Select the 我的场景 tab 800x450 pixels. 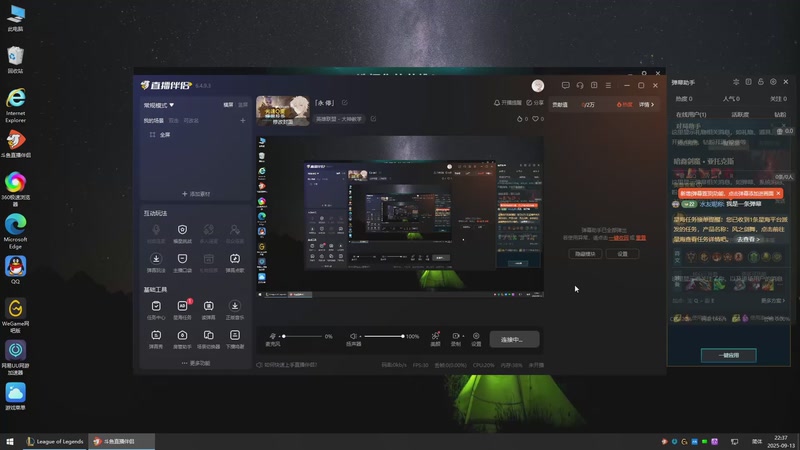click(x=153, y=121)
